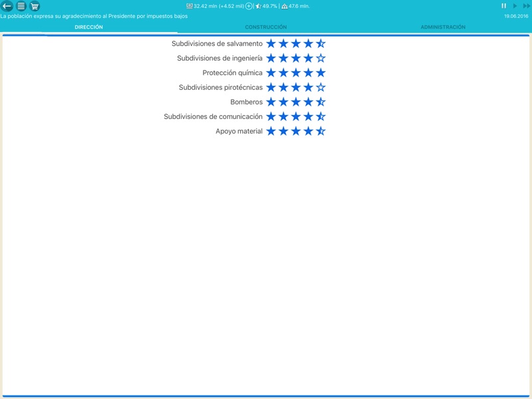Switch to the DIRECCIÓN tab
This screenshot has width=532, height=399.
(x=89, y=27)
